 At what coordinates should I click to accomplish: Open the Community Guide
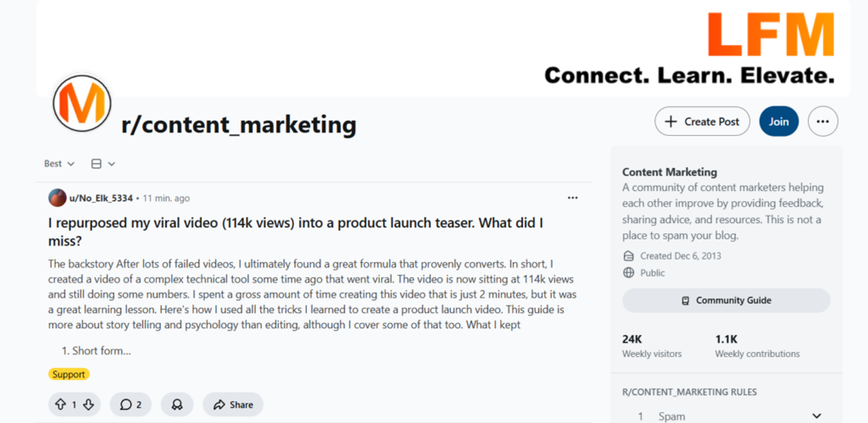coord(726,301)
